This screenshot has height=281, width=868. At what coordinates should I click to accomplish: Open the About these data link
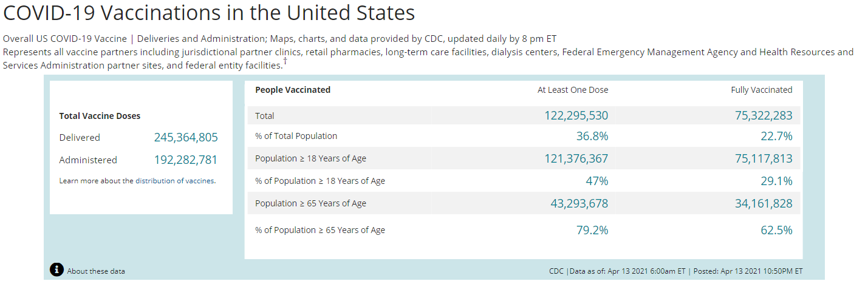[96, 271]
